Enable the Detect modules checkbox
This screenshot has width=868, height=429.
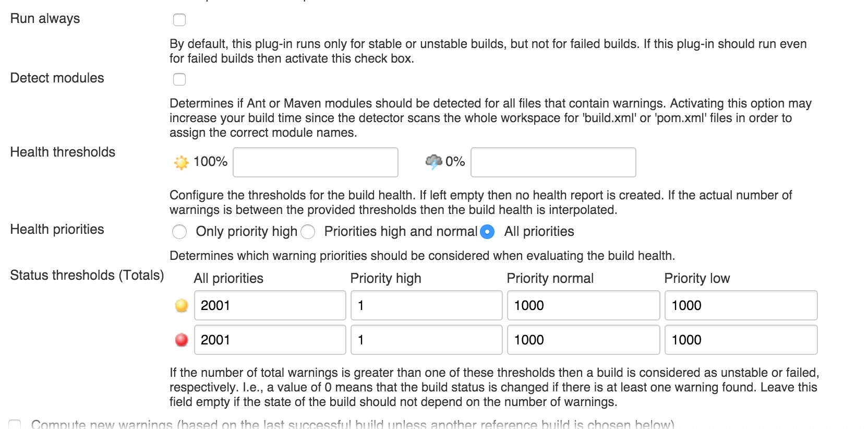(x=179, y=79)
